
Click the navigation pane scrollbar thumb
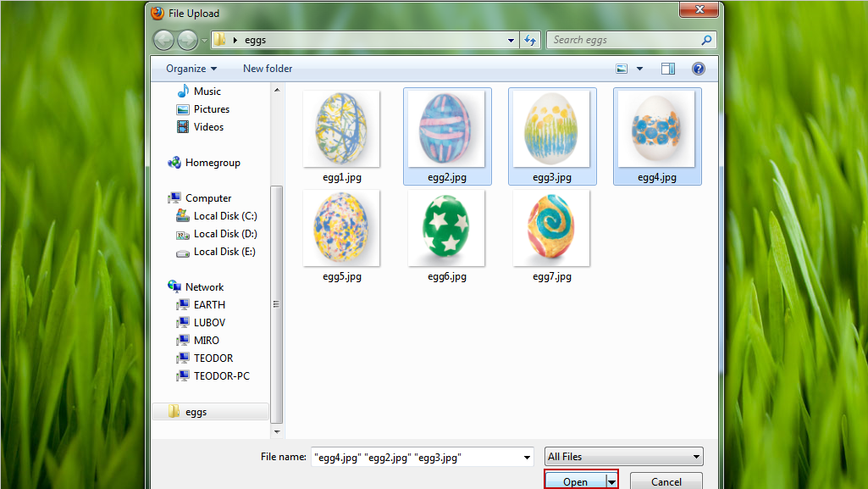point(276,304)
